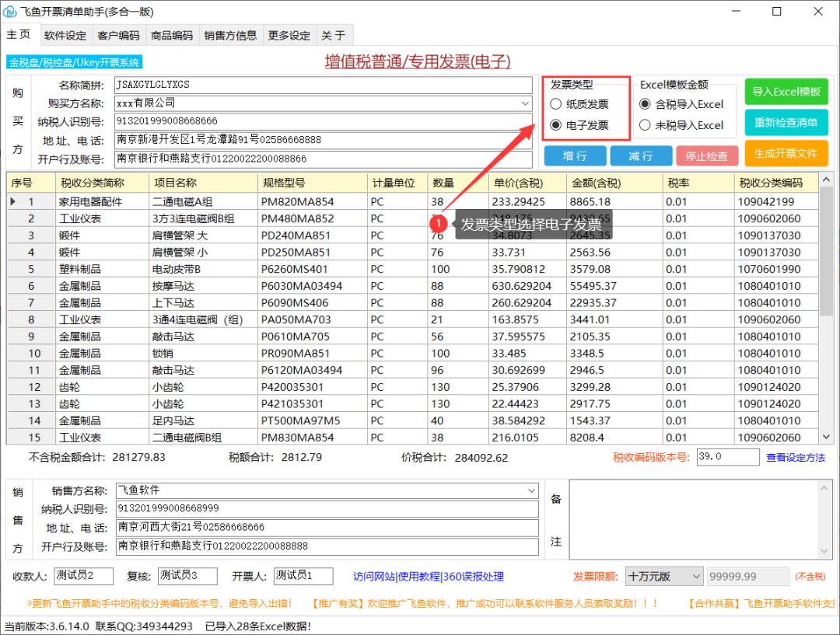
Task: Click 复核 input field
Action: coord(187,576)
